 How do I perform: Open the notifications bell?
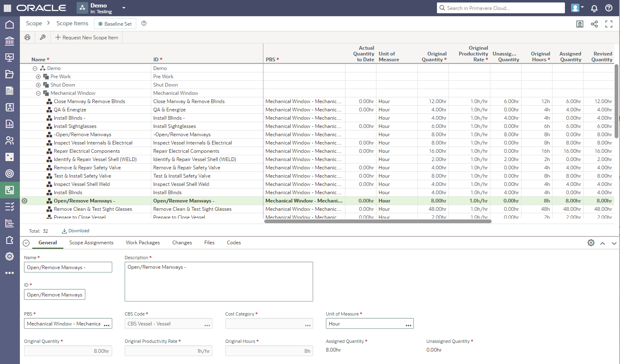(594, 8)
